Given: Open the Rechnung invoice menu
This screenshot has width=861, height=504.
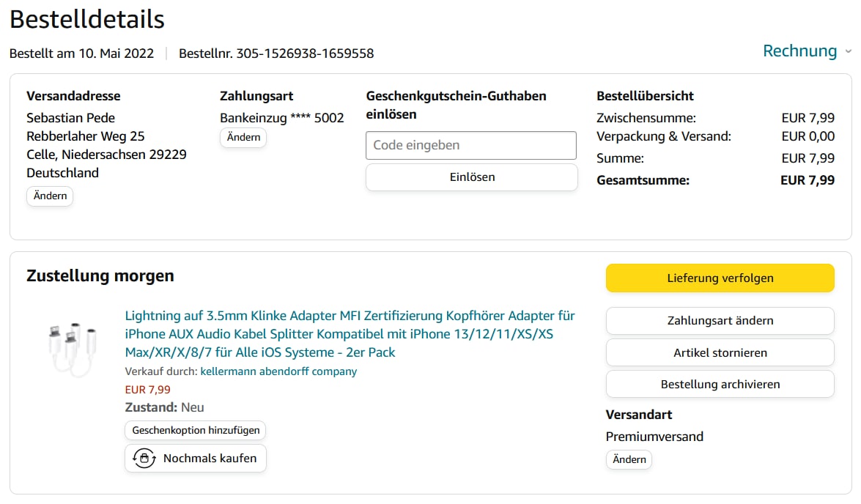Looking at the screenshot, I should [x=799, y=51].
